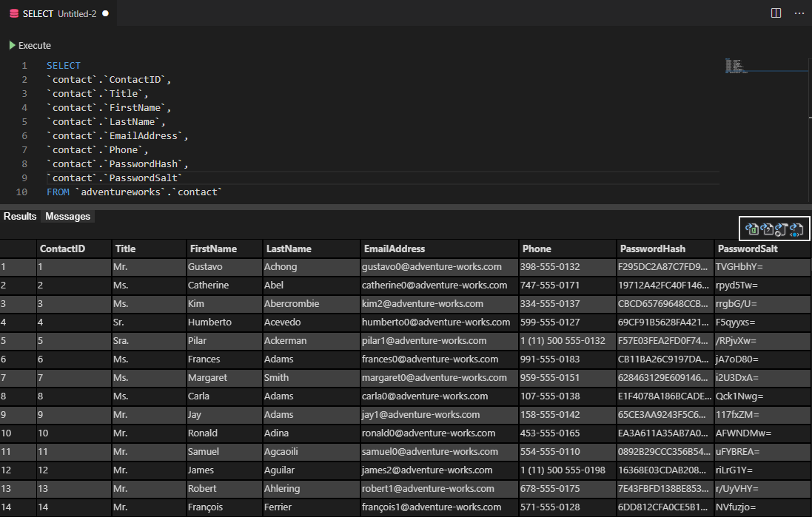Export results to XML file icon
The image size is (812, 517).
796,229
